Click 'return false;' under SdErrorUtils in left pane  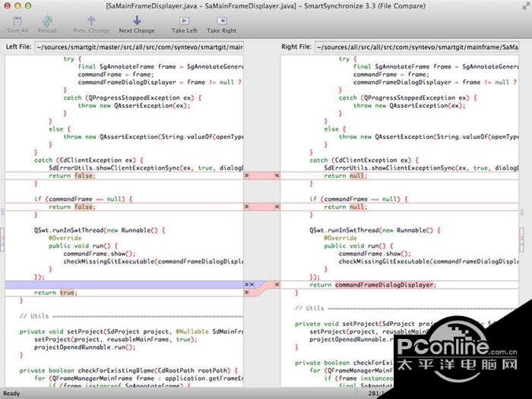pos(72,176)
